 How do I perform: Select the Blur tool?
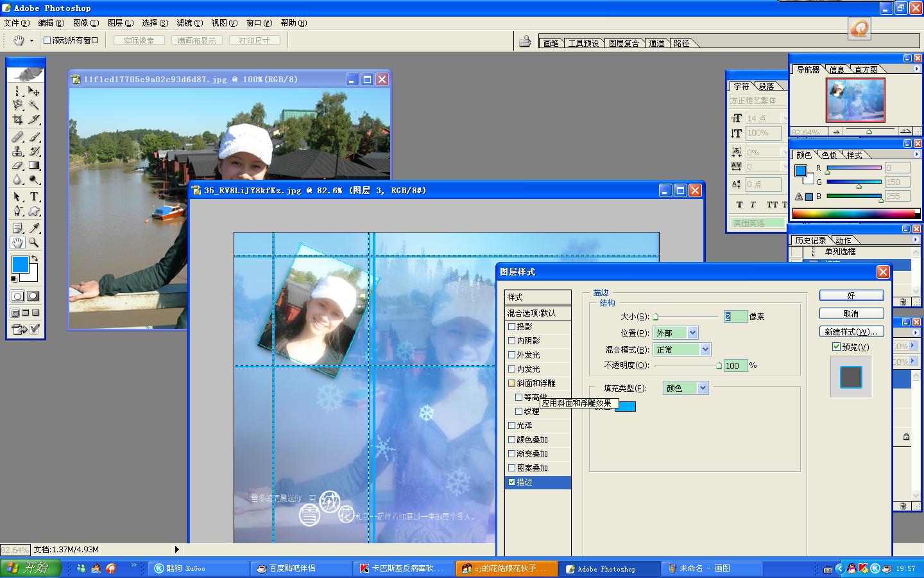(x=17, y=179)
